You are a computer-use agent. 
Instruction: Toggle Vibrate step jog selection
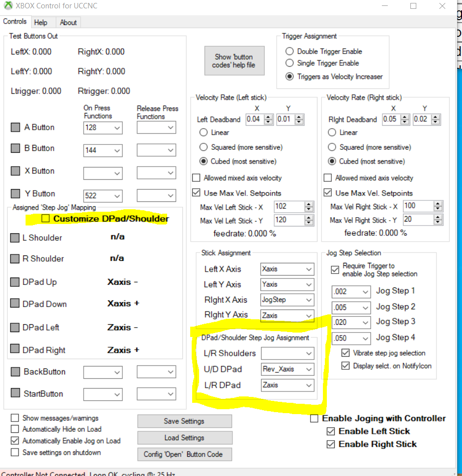pyautogui.click(x=346, y=353)
